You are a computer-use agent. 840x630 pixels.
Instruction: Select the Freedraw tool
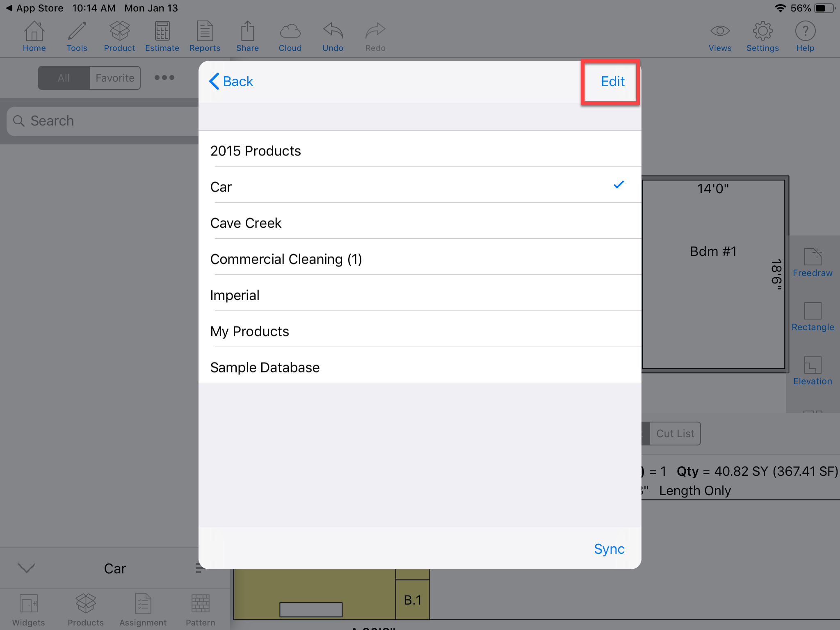coord(812,262)
